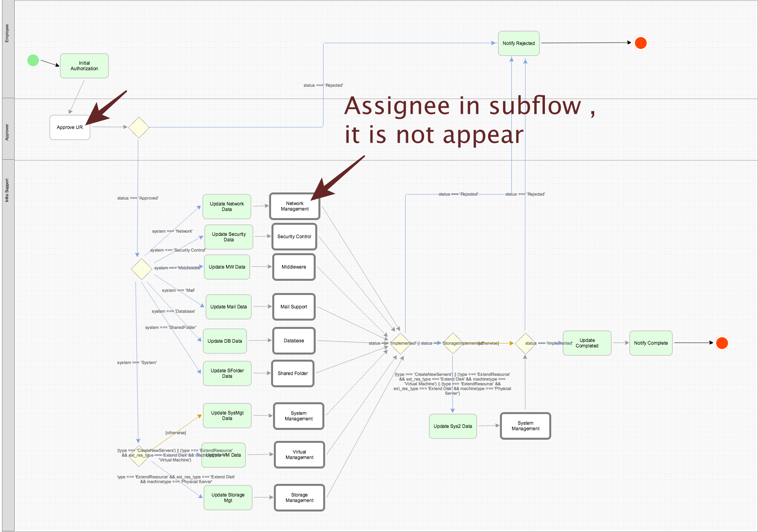Click the Approve UR activity box
Viewport: 758px width, 532px height.
point(70,127)
